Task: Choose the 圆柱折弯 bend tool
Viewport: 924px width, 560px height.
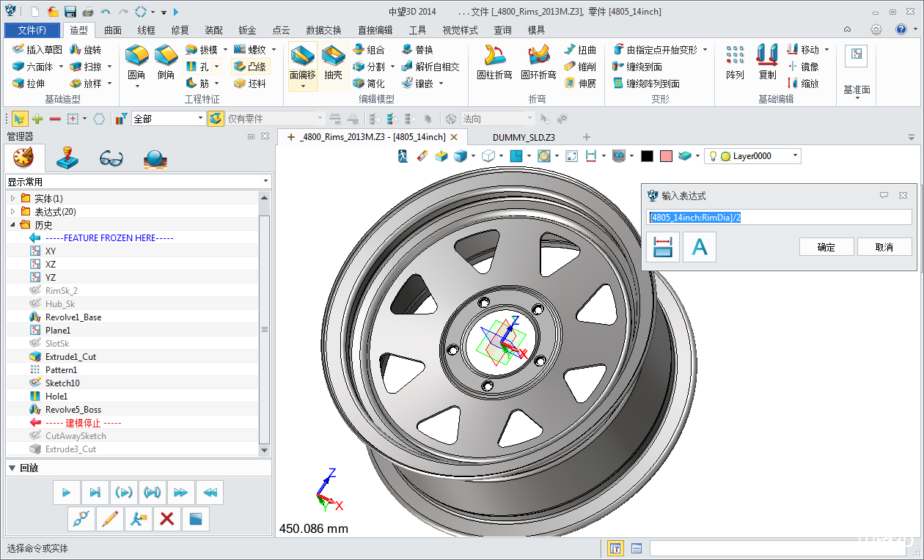Action: [496, 62]
